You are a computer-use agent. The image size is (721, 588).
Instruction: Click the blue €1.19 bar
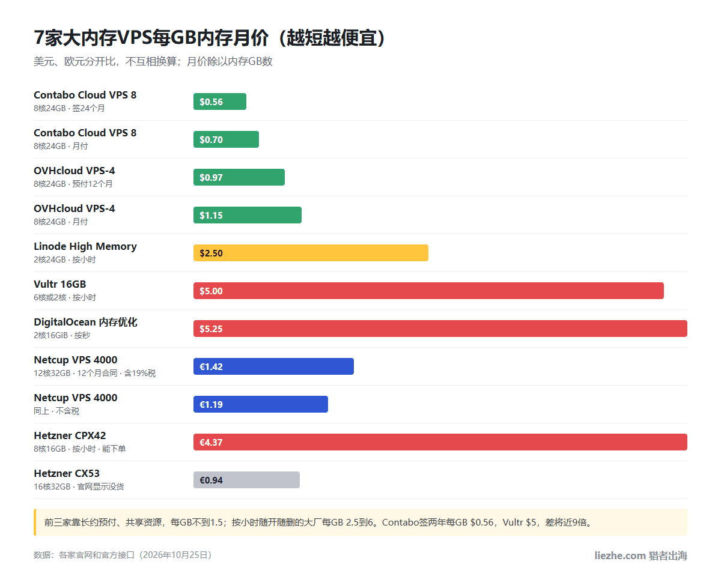click(261, 404)
